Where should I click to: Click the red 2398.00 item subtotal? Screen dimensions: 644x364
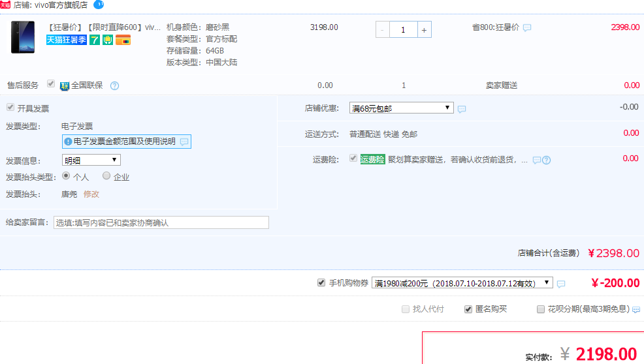coord(625,27)
